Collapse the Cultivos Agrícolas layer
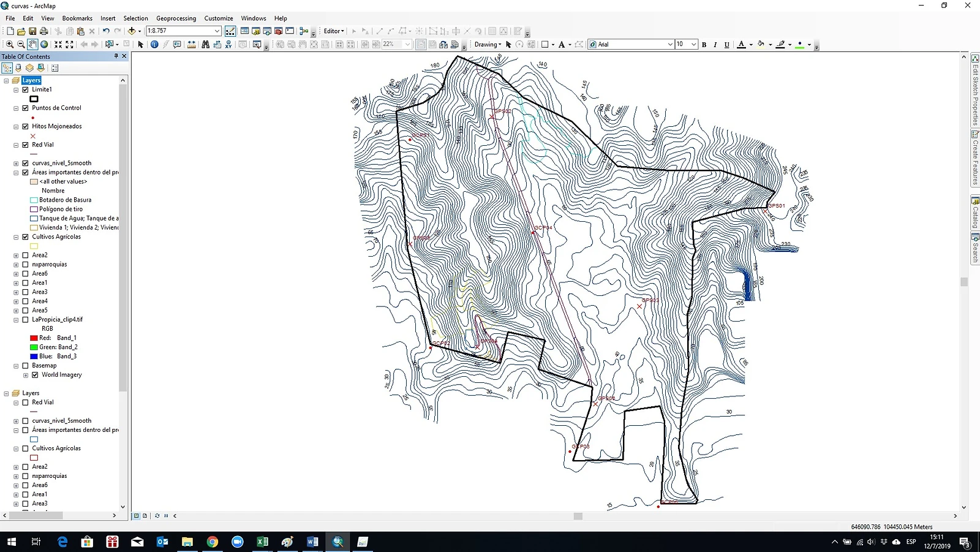Viewport: 980px width, 552px height. tap(16, 237)
